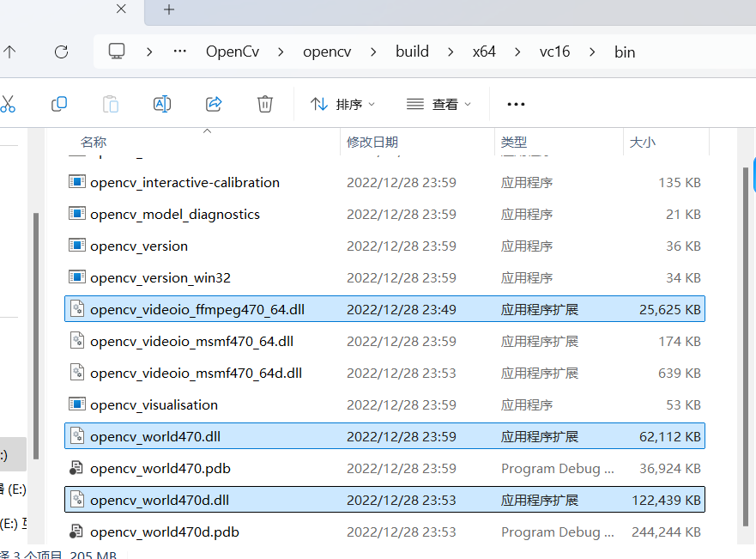Image resolution: width=756 pixels, height=559 pixels.
Task: Click the opencv_world470.pdb file icon
Action: click(76, 468)
